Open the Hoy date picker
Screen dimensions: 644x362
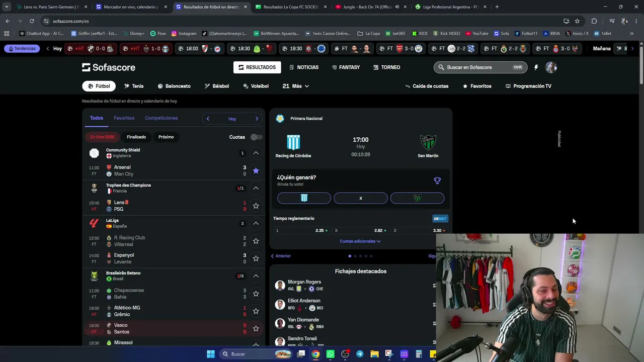pos(232,119)
